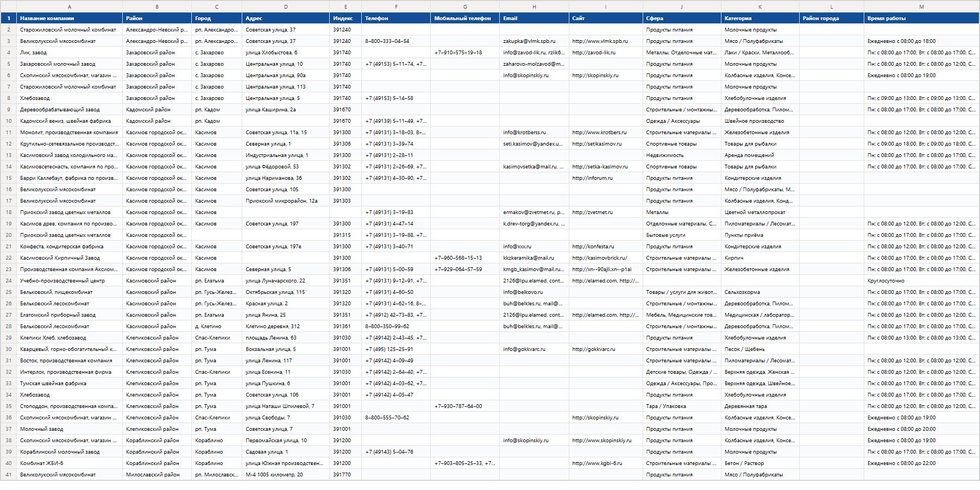Select the address cell 'улица Каширина, 2а'
The height and width of the screenshot is (490, 980).
286,110
